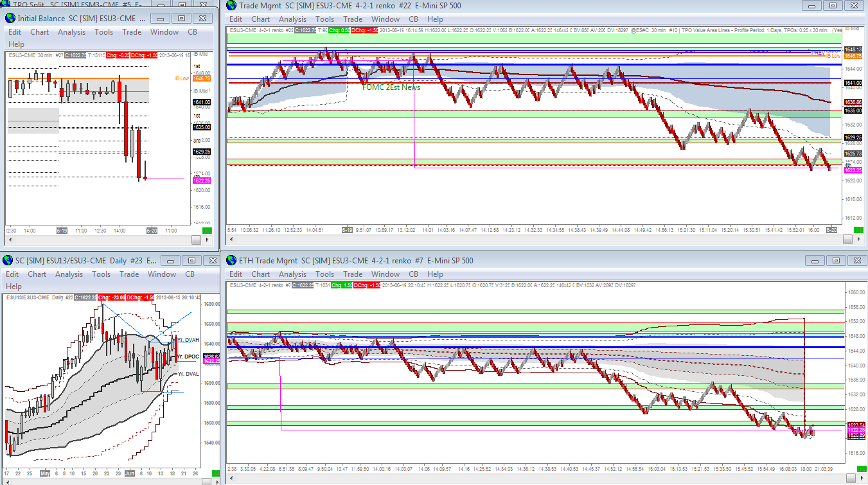This screenshot has width=868, height=485.
Task: Open Trade menu in Daily #23 chart window
Action: (129, 274)
